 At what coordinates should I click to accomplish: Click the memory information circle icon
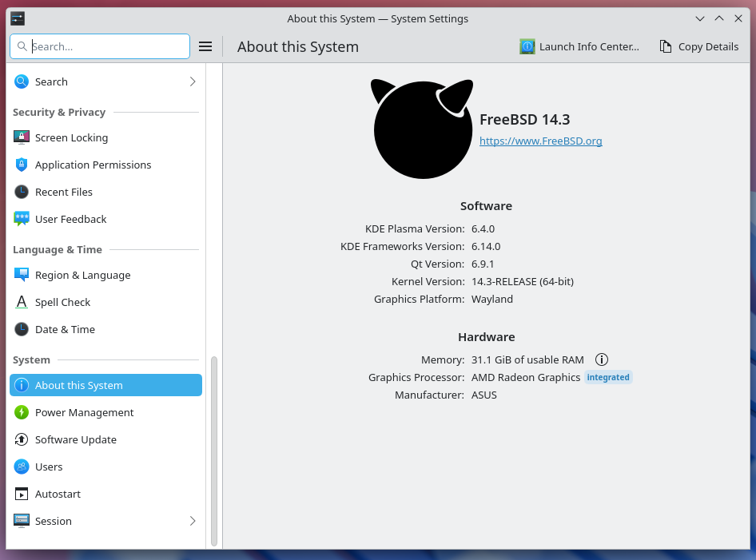[x=602, y=359]
